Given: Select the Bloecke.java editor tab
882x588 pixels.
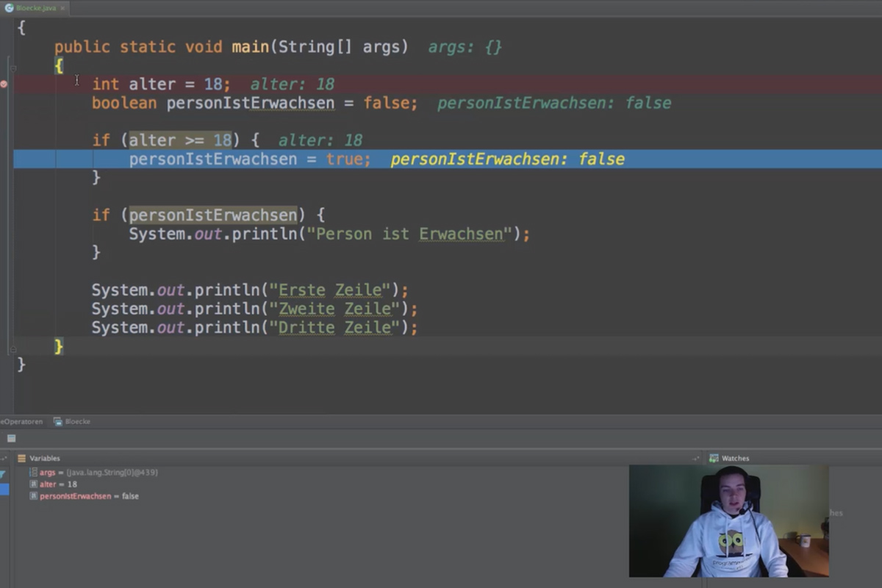Looking at the screenshot, I should click(x=35, y=7).
